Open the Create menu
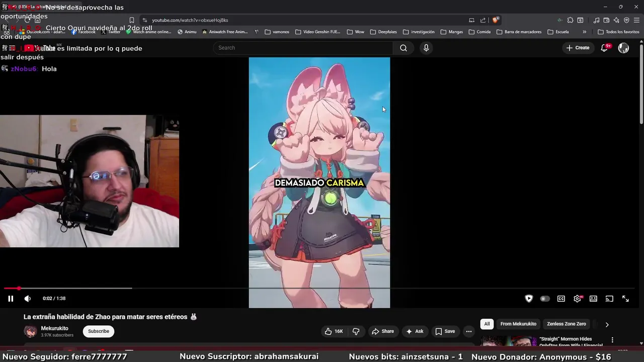This screenshot has width=644, height=362. (578, 48)
